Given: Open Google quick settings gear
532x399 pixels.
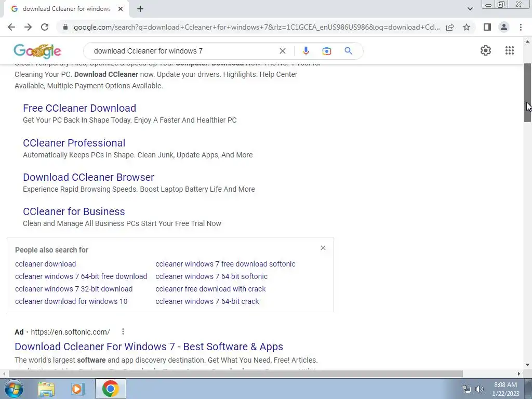Looking at the screenshot, I should (x=486, y=50).
